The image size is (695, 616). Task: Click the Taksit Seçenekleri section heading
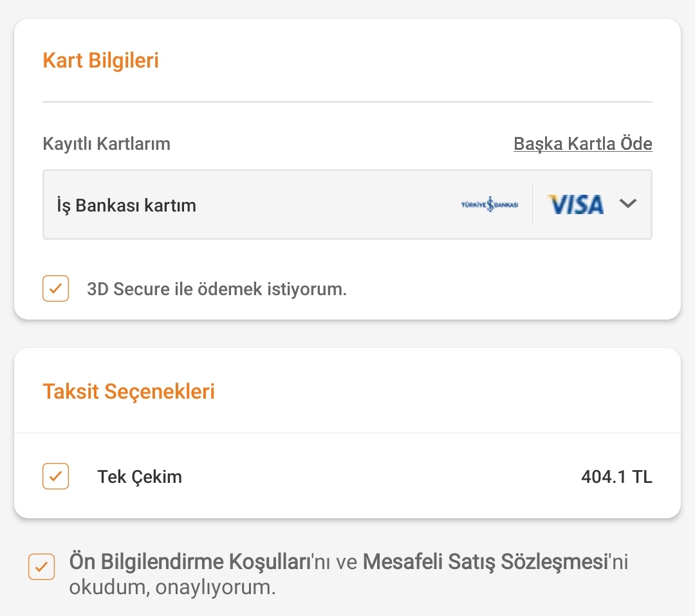pyautogui.click(x=129, y=391)
